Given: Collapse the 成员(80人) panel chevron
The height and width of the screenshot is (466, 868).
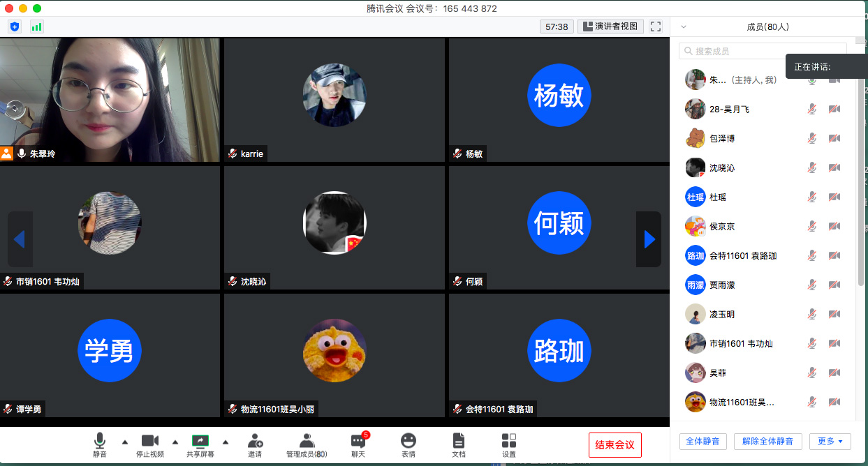Looking at the screenshot, I should [x=684, y=27].
